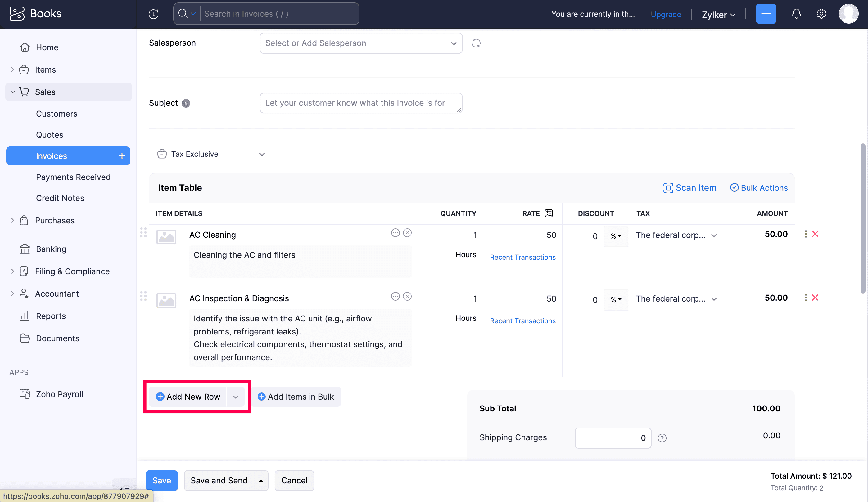Open the settings gear icon

[x=821, y=14]
